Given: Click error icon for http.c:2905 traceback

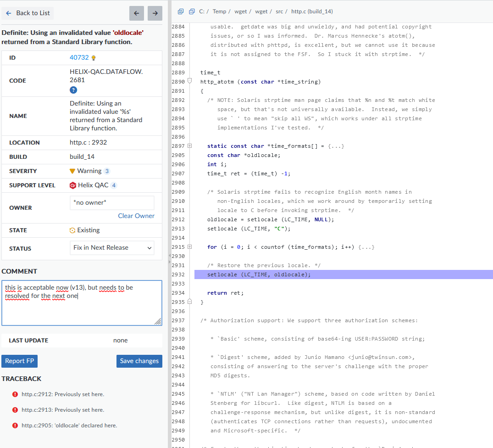Looking at the screenshot, I should (15, 426).
